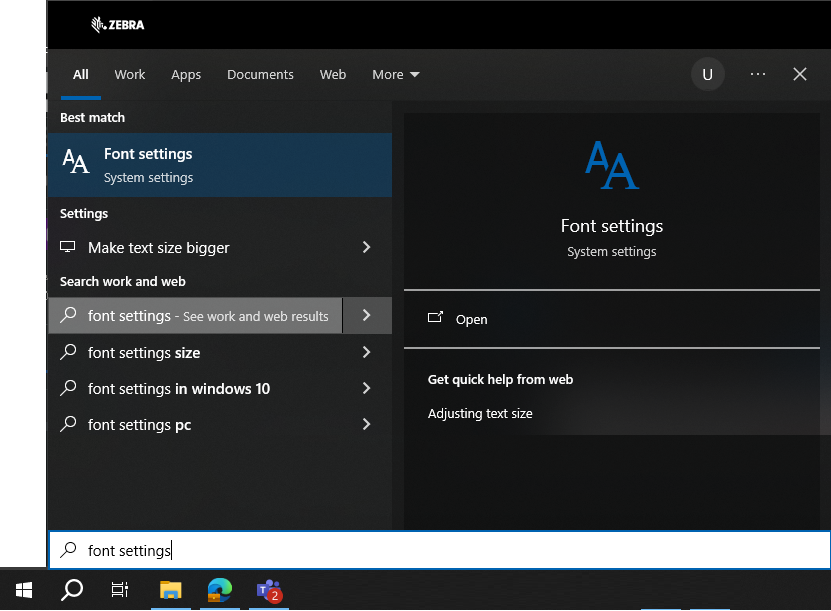
Task: Click inside the search input field
Action: point(300,549)
